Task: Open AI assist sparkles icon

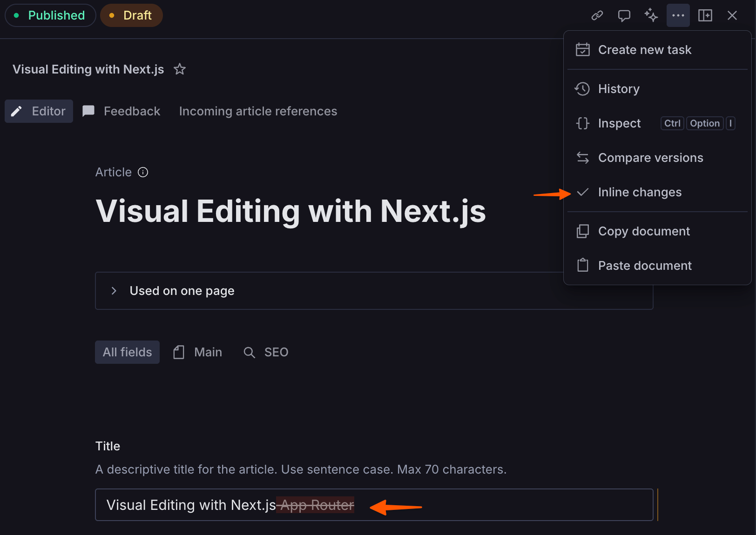Action: (651, 15)
